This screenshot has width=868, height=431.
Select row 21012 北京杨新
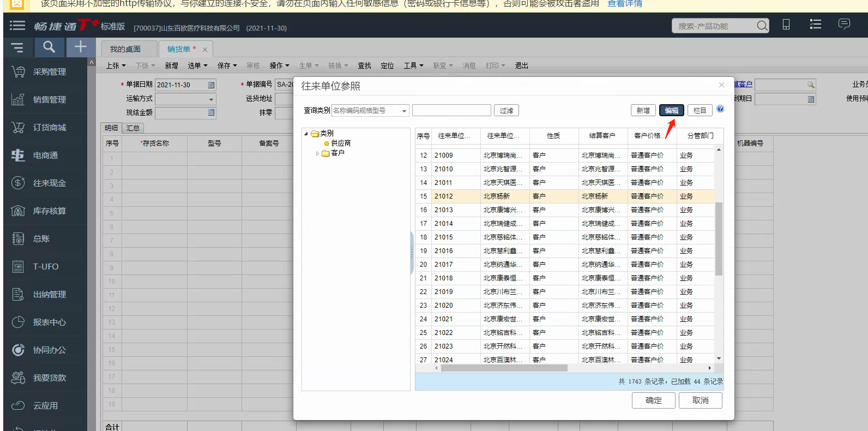pos(565,196)
